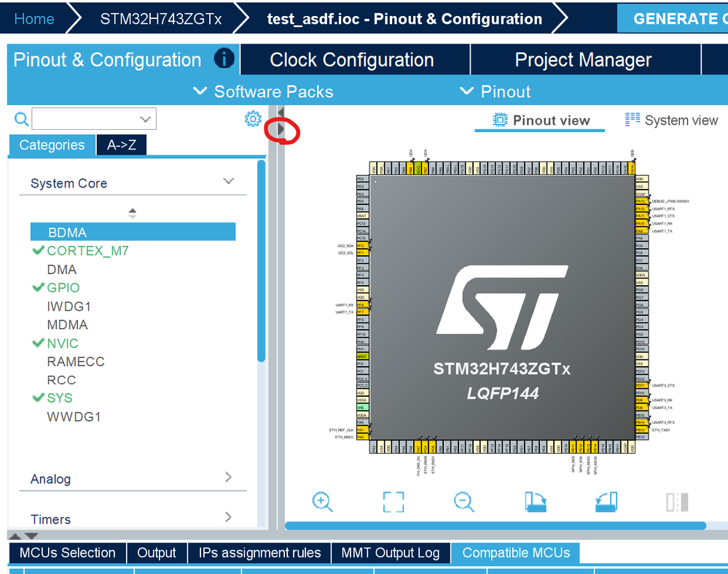
Task: Open the gear settings icon above categories
Action: [x=253, y=119]
